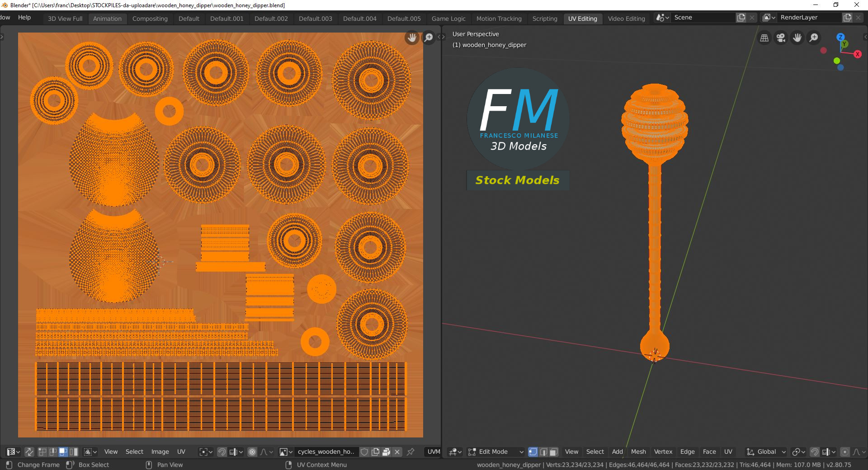Switch to the Video Editing tab

click(626, 19)
